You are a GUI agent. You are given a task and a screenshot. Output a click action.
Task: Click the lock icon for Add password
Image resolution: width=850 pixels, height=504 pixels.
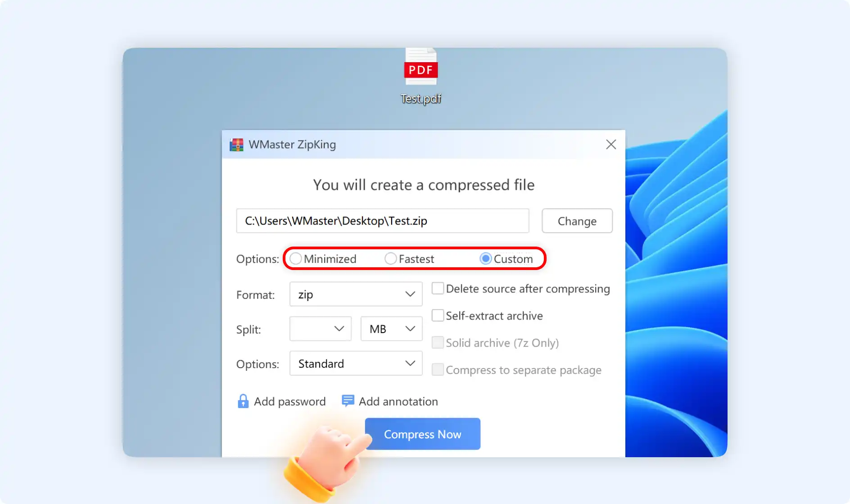(x=243, y=401)
